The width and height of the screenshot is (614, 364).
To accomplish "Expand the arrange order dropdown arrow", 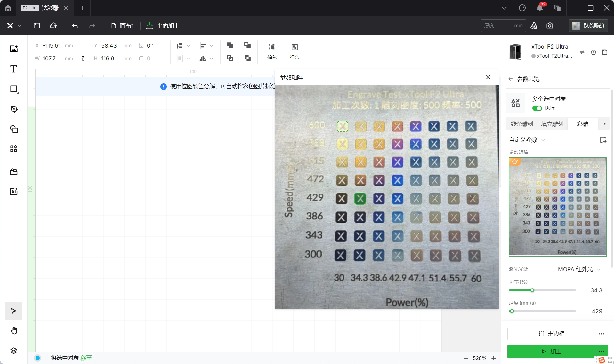I will click(189, 46).
